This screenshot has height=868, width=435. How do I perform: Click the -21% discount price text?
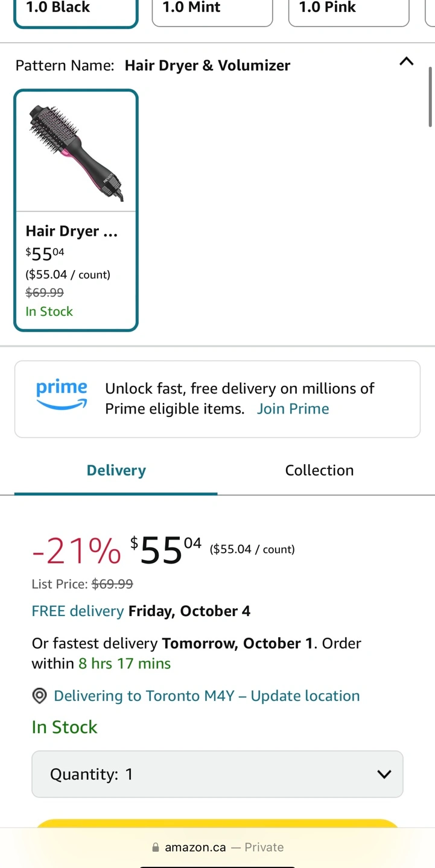[x=77, y=551]
